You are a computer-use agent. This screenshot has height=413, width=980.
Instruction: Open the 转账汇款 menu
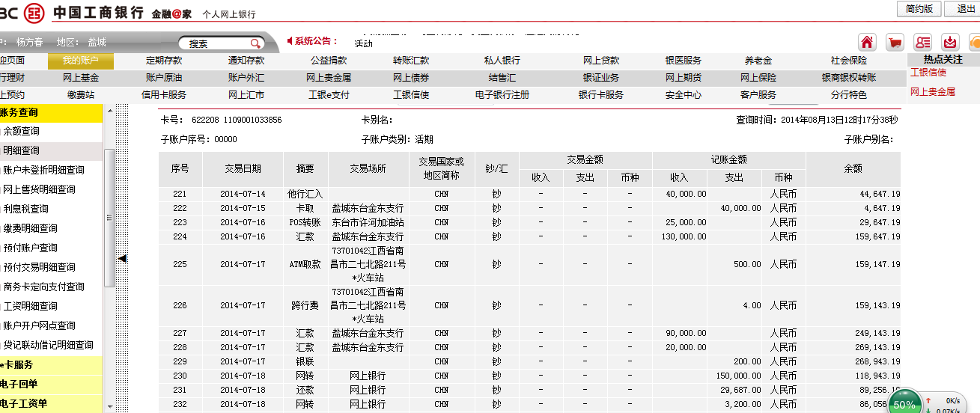click(411, 61)
